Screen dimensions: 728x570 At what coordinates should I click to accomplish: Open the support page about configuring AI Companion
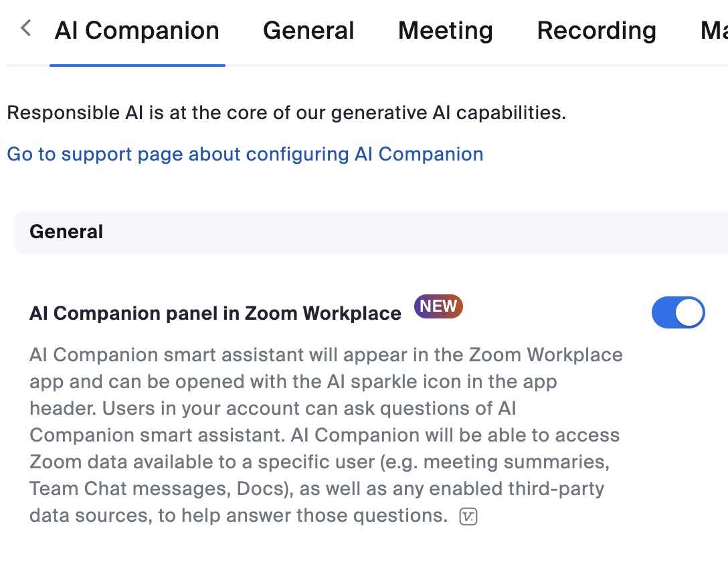[245, 154]
